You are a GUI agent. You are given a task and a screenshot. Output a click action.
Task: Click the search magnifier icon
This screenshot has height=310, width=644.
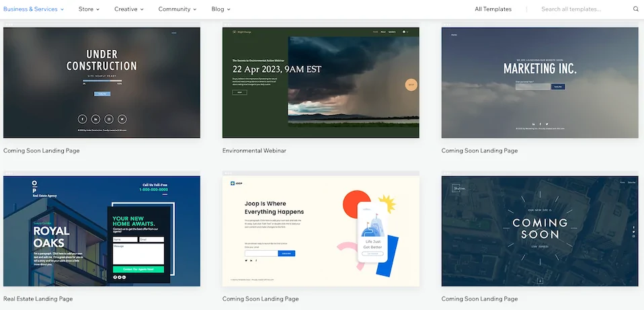pos(635,9)
